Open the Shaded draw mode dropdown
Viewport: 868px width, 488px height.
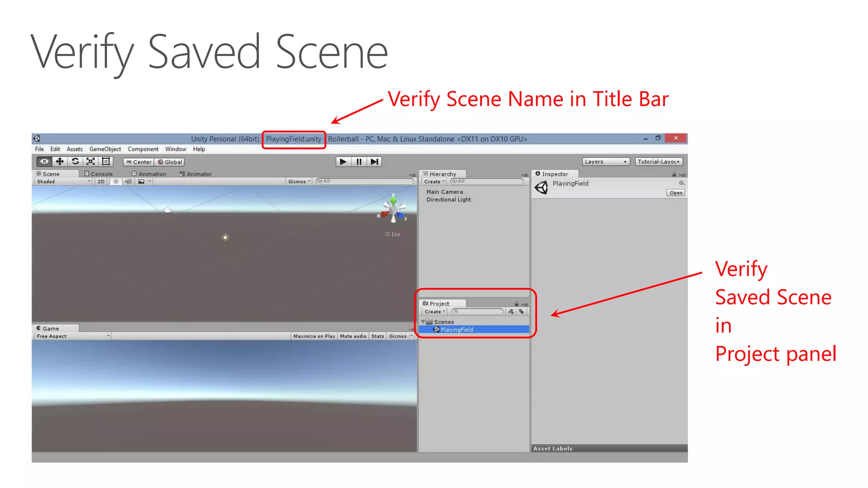point(63,181)
